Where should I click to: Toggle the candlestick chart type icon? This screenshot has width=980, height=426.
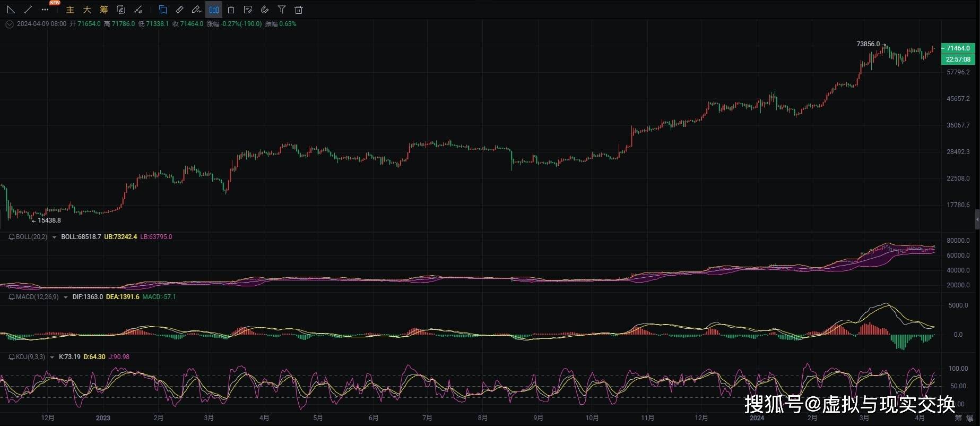click(214, 10)
